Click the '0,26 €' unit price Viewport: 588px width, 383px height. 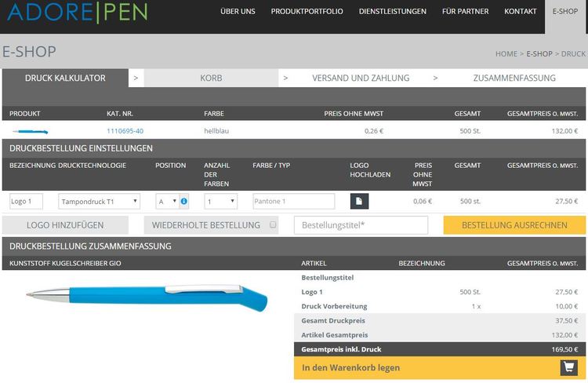(374, 131)
